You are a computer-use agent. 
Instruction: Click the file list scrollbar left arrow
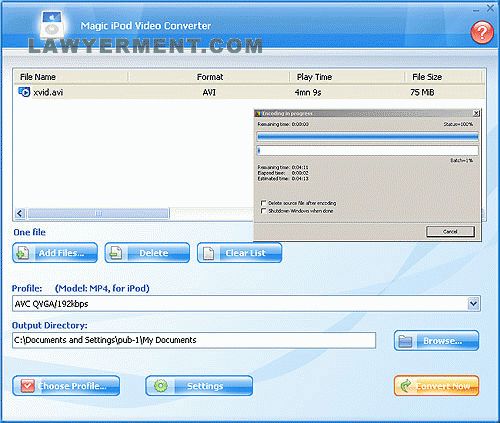click(20, 213)
